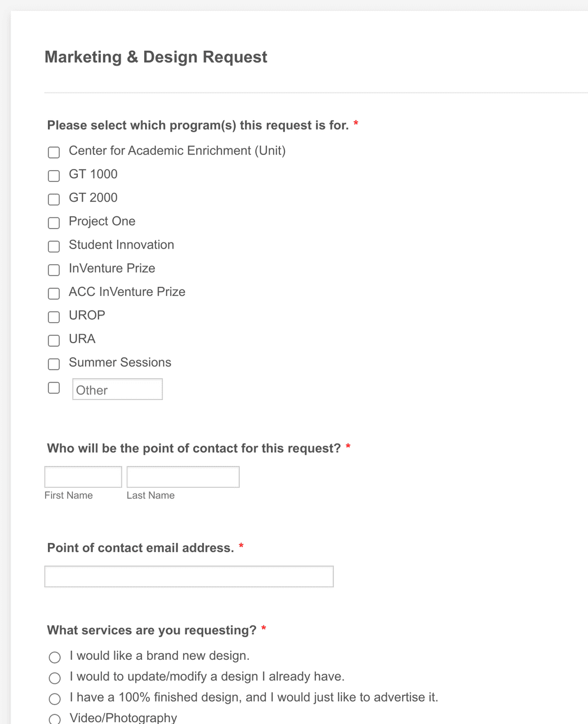The image size is (588, 724).
Task: Click the First Name input field
Action: (x=83, y=476)
